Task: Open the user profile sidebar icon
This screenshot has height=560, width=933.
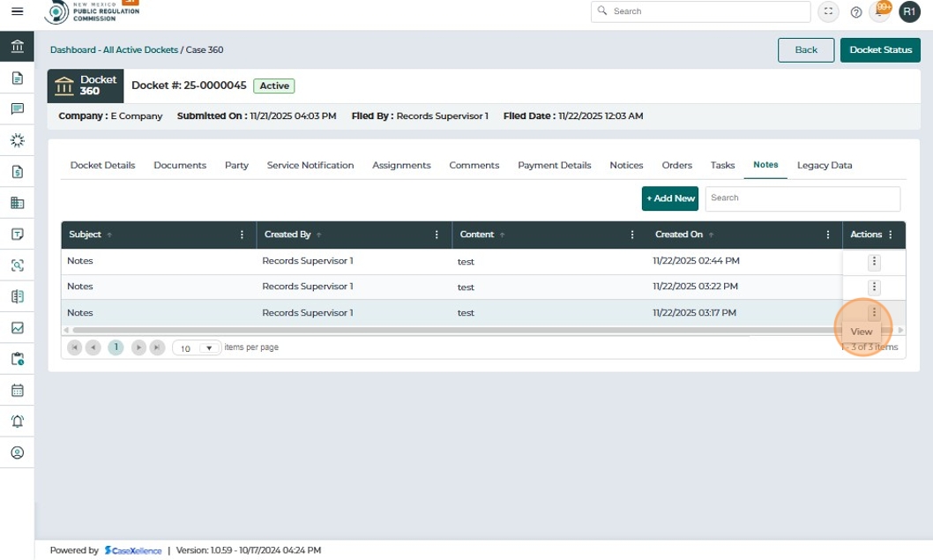Action: 18,453
